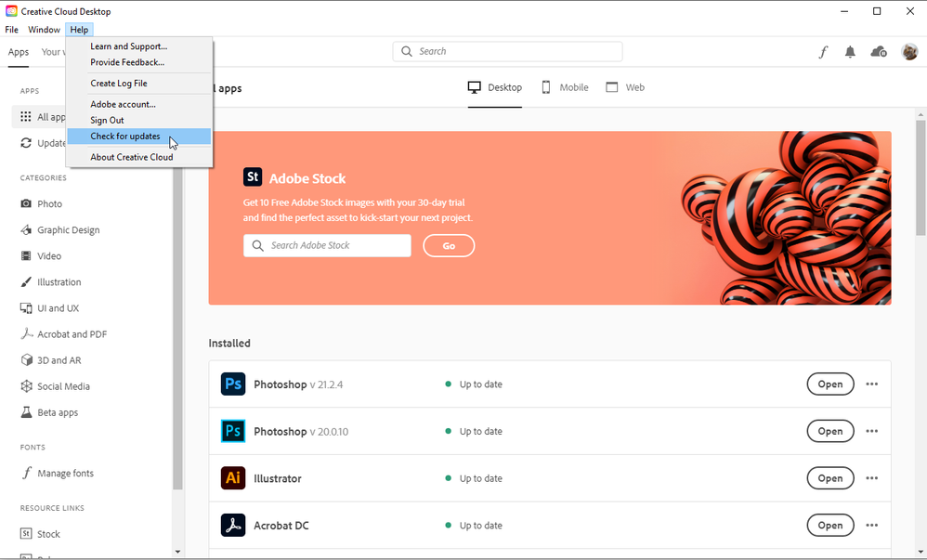Open more options for Photoshop v 21.2.4
Screen dimensions: 927x560
[871, 384]
